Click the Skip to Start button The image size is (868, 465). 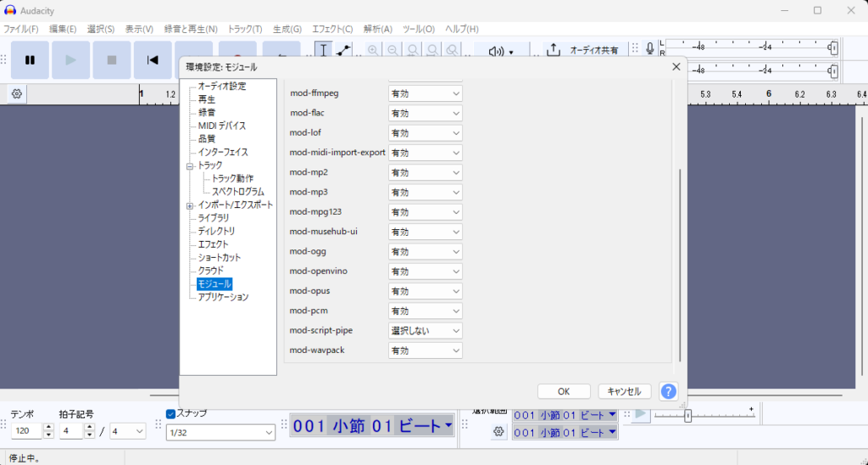[x=153, y=59]
